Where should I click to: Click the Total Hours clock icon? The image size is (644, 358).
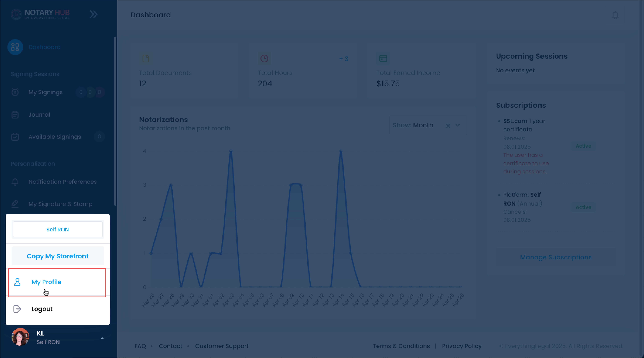(x=264, y=58)
